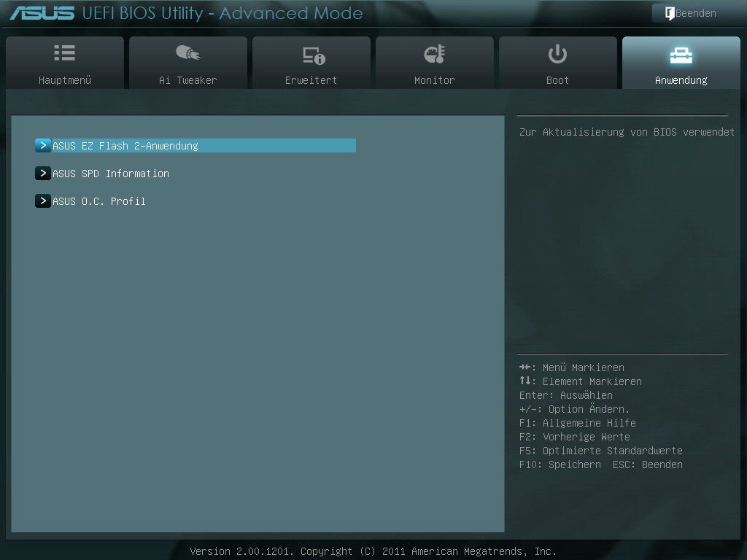
Task: Expand arrow next to ASUS EZ Flash 2-Anwendung
Action: 43,145
